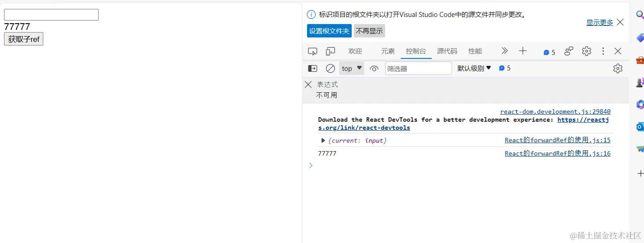Open React的forwardRef的使用.js:16 source link

pyautogui.click(x=557, y=153)
